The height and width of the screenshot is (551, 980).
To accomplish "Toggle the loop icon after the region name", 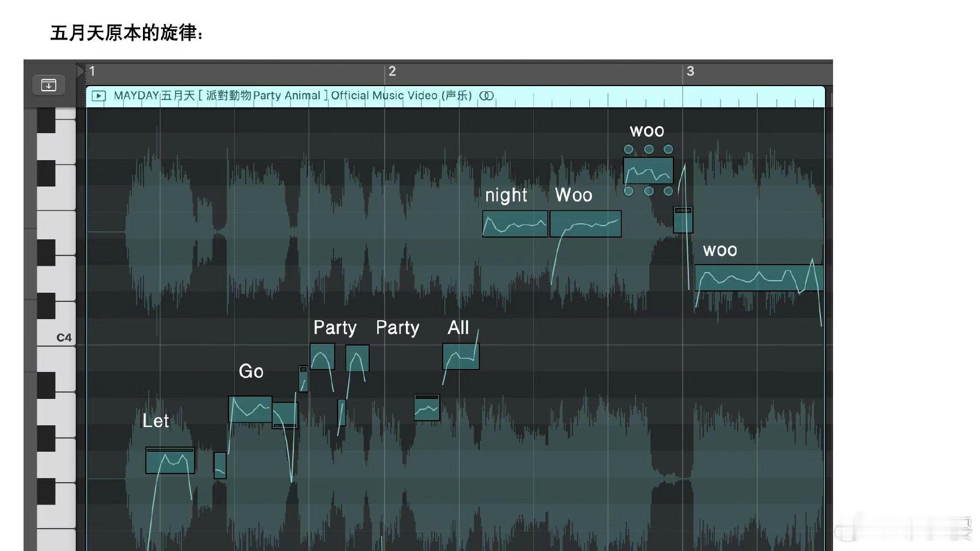I will point(487,96).
